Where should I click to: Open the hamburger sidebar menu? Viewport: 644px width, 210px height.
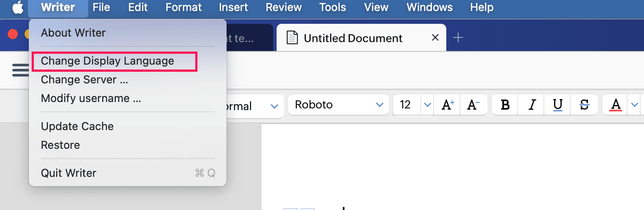point(20,70)
